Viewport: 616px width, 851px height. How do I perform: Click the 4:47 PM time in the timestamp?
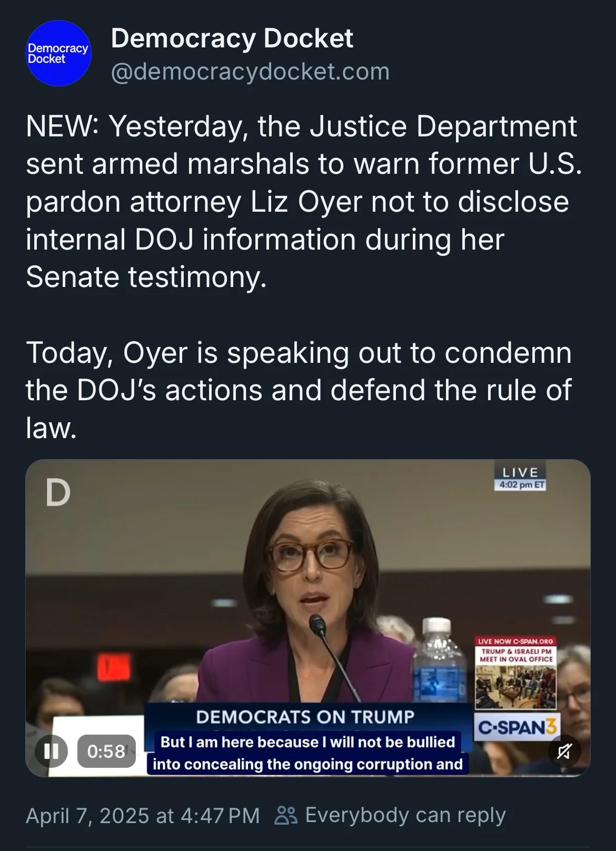(x=220, y=816)
